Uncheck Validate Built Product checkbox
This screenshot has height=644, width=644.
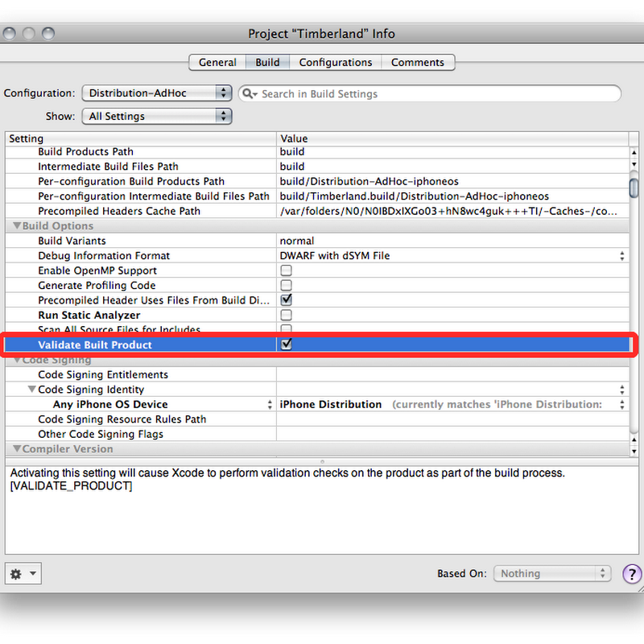pos(287,345)
